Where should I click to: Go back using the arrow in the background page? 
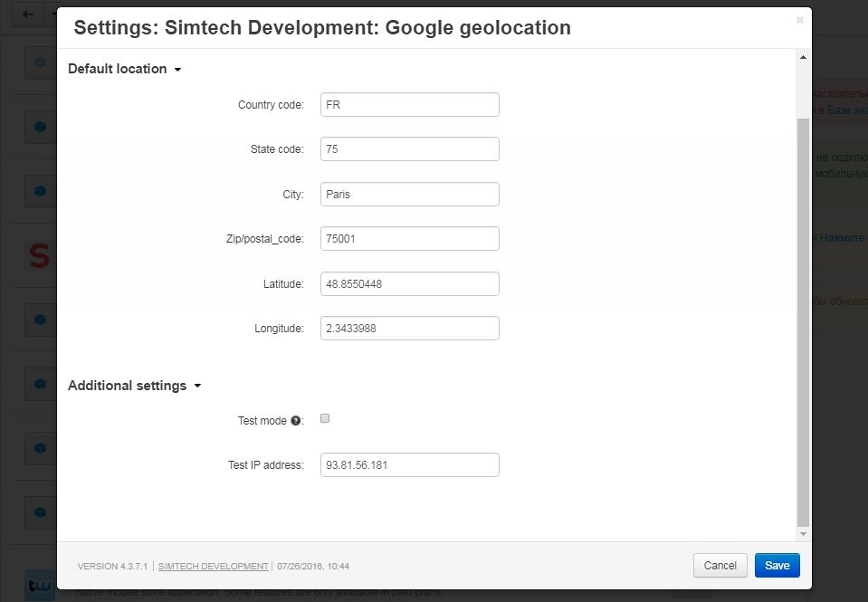tap(28, 14)
